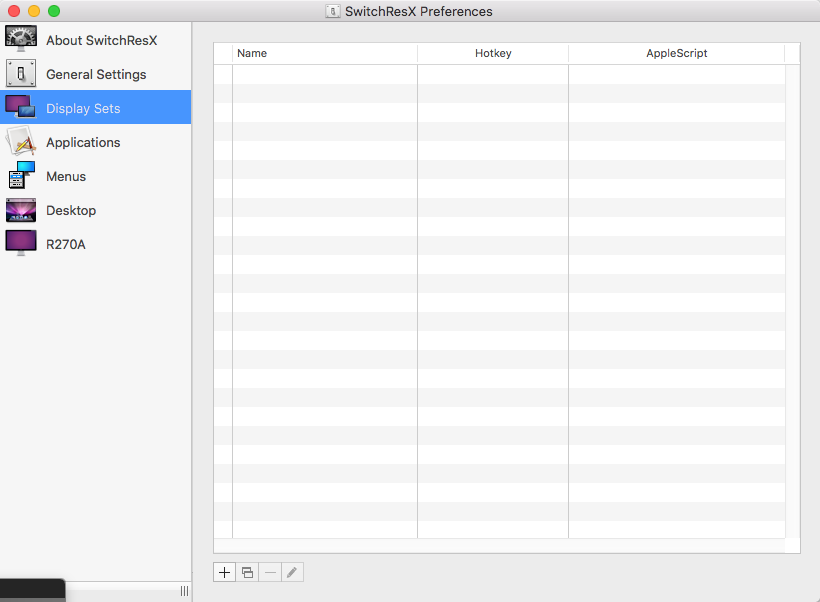This screenshot has height=602, width=820.
Task: Click the Menus computer icon
Action: tap(21, 175)
